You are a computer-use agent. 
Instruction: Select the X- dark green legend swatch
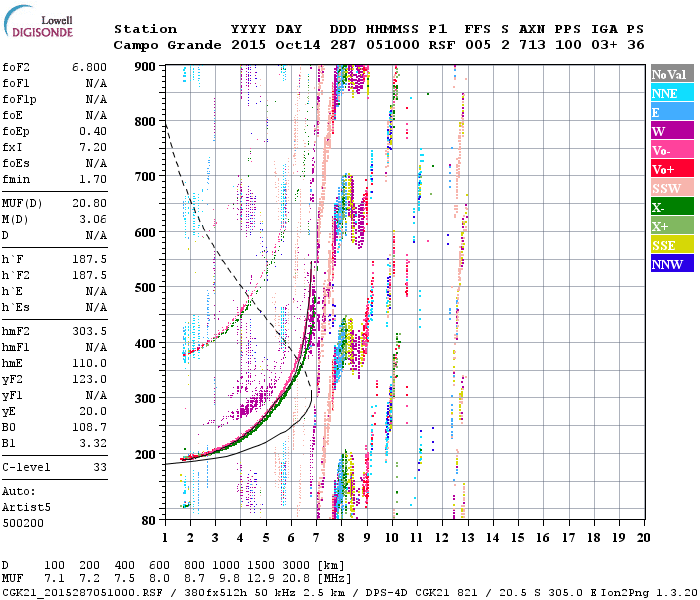(672, 207)
